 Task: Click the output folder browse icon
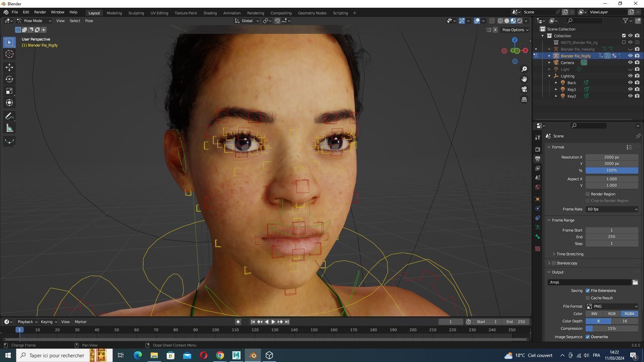(635, 282)
